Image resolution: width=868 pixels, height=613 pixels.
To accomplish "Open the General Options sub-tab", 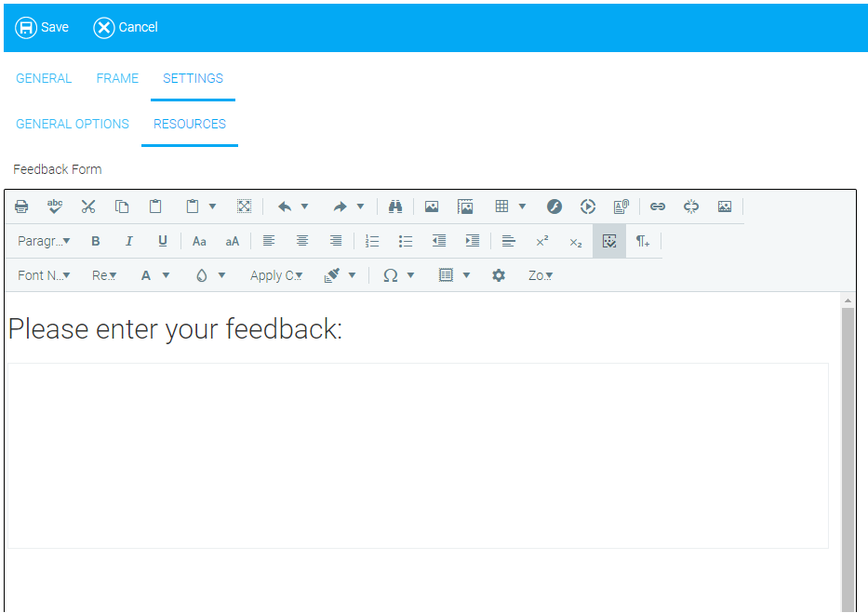I will pyautogui.click(x=73, y=124).
